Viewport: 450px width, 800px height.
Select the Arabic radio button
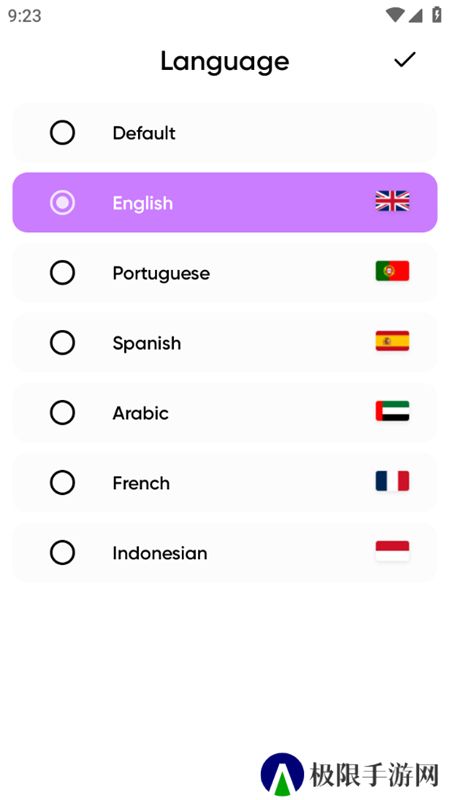(x=62, y=412)
